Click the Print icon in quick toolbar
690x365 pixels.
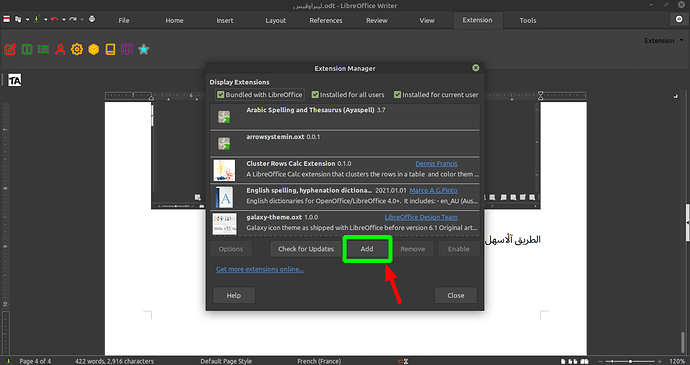[x=92, y=19]
